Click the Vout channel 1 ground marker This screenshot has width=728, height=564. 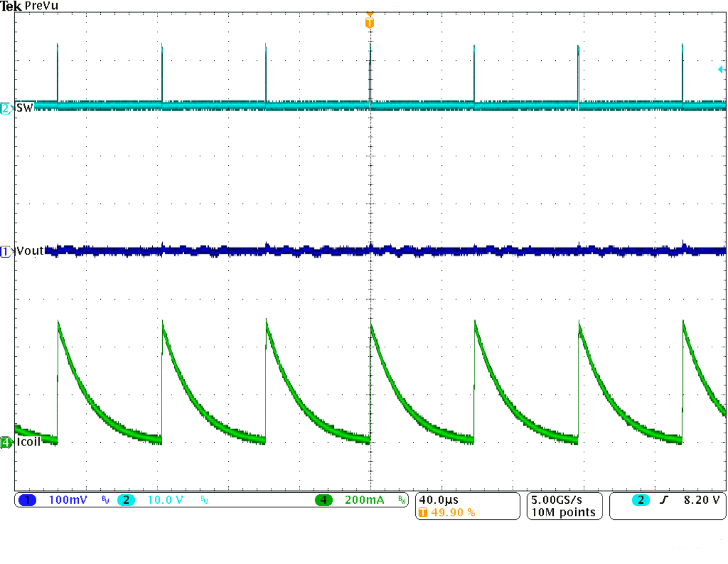pyautogui.click(x=6, y=252)
